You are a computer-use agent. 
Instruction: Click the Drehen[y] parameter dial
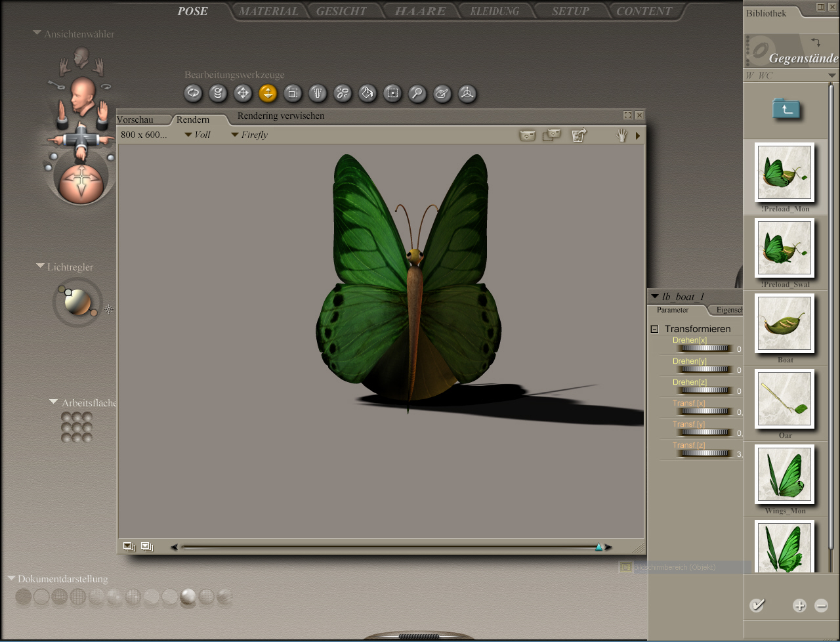click(x=704, y=370)
